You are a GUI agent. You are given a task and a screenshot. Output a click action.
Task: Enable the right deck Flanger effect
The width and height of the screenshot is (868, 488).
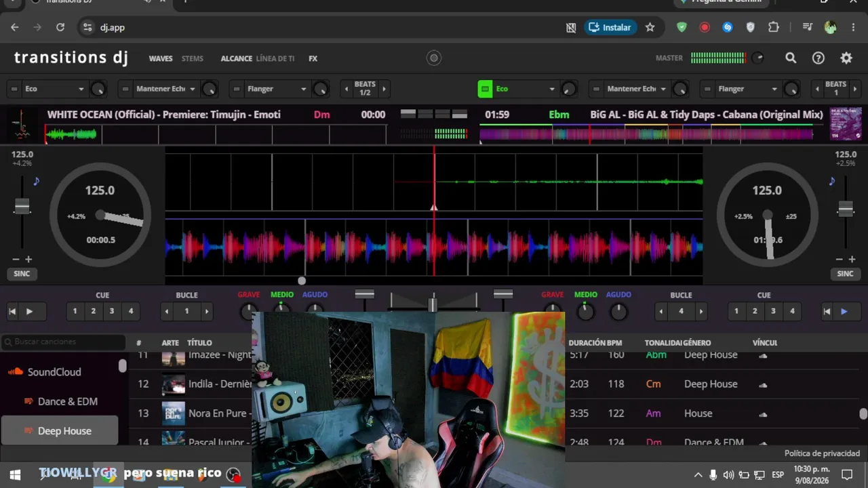click(707, 89)
